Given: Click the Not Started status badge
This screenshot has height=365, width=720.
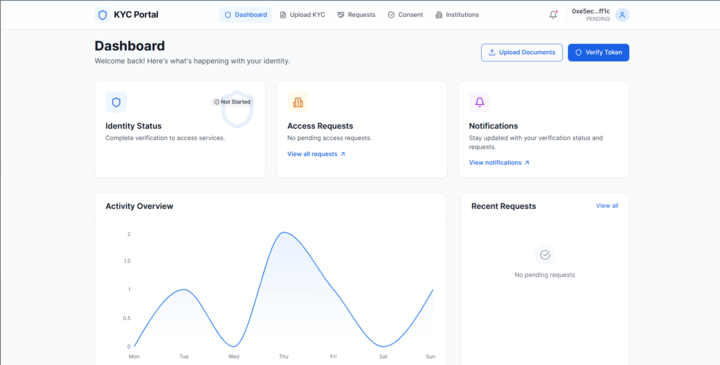Looking at the screenshot, I should click(232, 102).
